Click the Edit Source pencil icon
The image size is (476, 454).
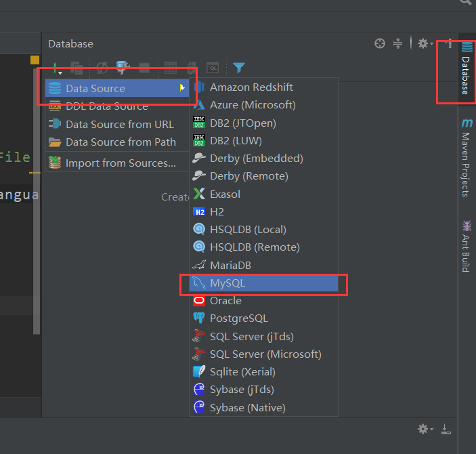(x=192, y=68)
